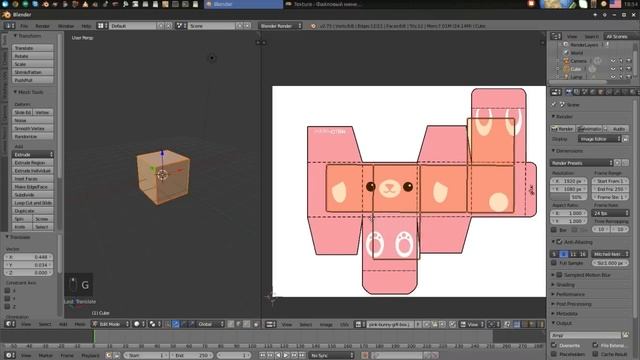Click the timeline Start frame field
Image resolution: width=640 pixels, height=360 pixels.
(146, 356)
